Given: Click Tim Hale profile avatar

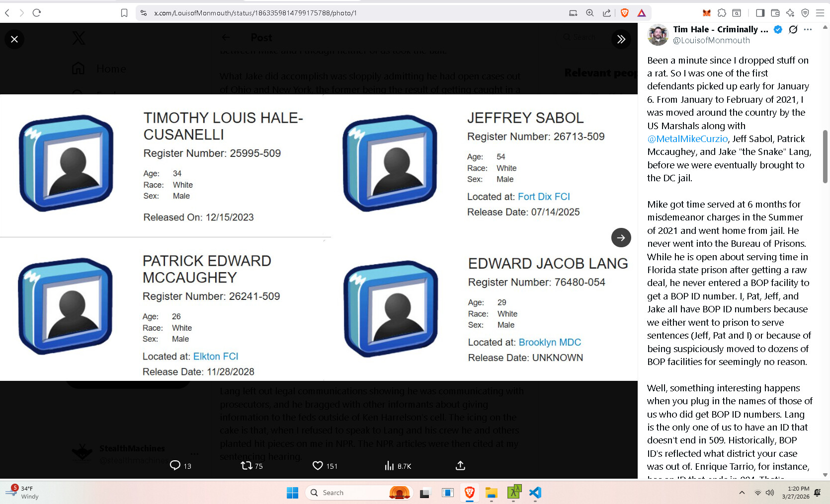Looking at the screenshot, I should 658,35.
